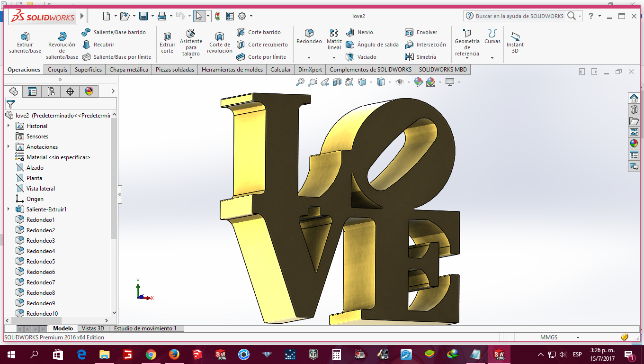
Task: Open the Matriz lineal dropdown arrow
Action: 334,58
